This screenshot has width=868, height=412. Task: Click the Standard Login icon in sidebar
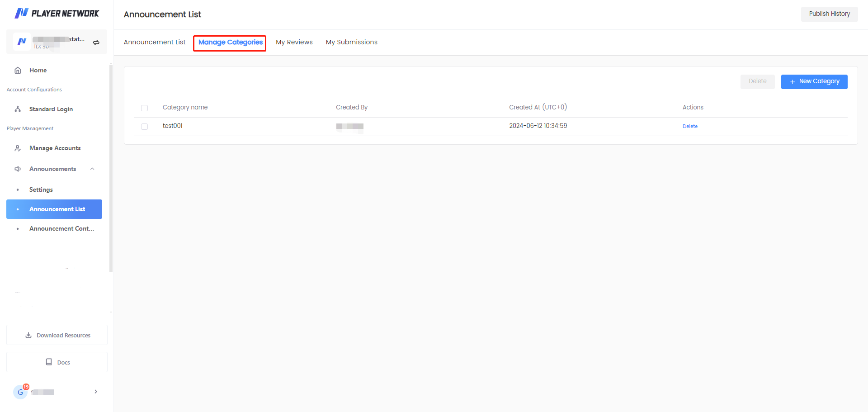point(18,109)
